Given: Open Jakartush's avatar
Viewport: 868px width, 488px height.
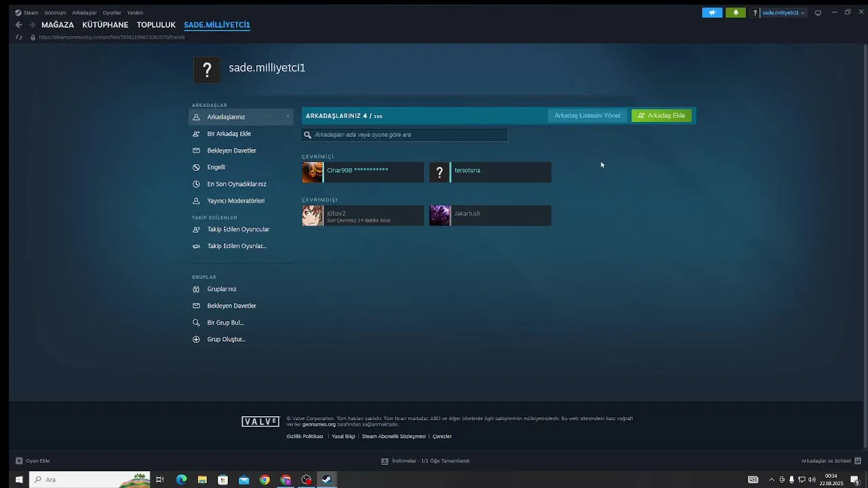Looking at the screenshot, I should [439, 216].
